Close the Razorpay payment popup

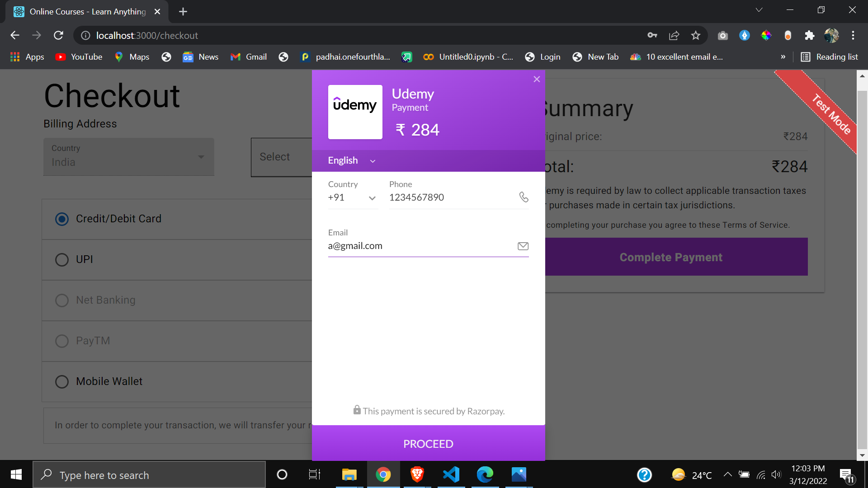537,79
